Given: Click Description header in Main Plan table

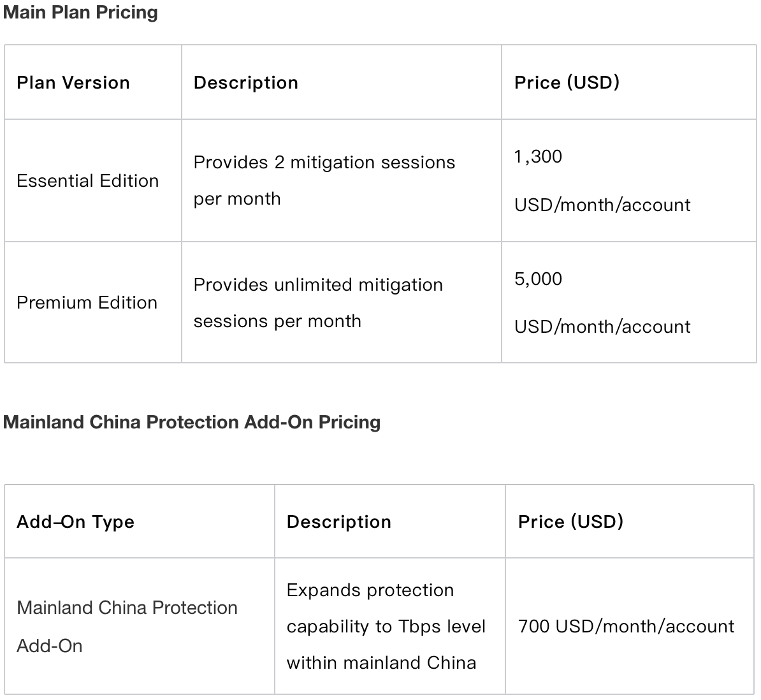Looking at the screenshot, I should click(245, 83).
